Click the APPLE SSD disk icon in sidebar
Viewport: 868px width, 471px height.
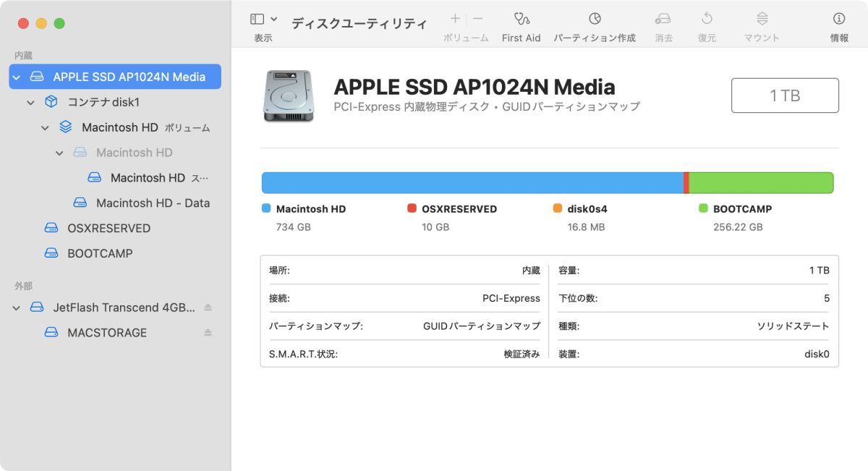(37, 77)
